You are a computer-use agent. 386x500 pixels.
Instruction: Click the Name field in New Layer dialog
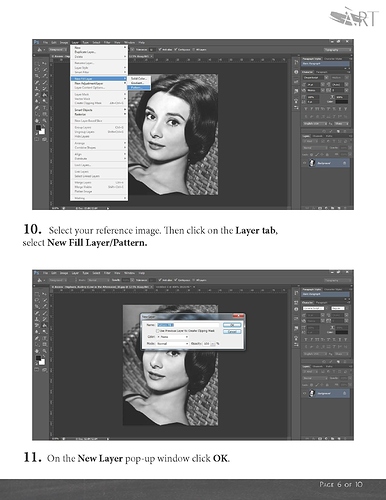(x=188, y=325)
